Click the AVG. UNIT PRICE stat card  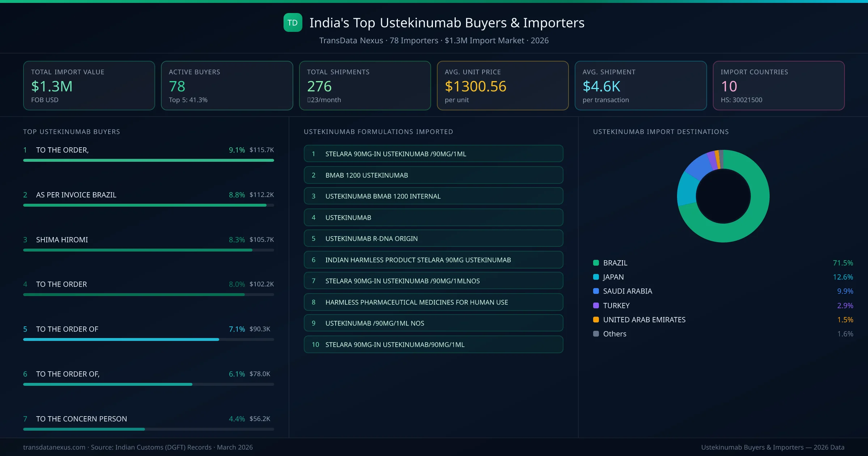click(503, 85)
